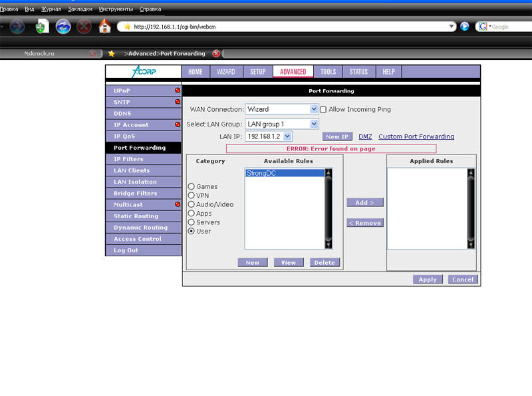Image resolution: width=532 pixels, height=396 pixels.
Task: Select the Games category radio button
Action: [192, 187]
